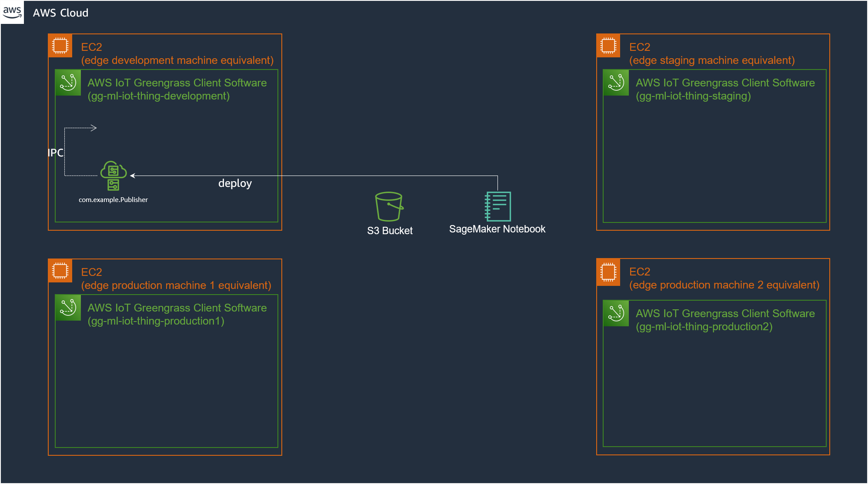Image resolution: width=868 pixels, height=484 pixels.
Task: Click EC2 chip icon of edge staging machine
Action: 608,46
